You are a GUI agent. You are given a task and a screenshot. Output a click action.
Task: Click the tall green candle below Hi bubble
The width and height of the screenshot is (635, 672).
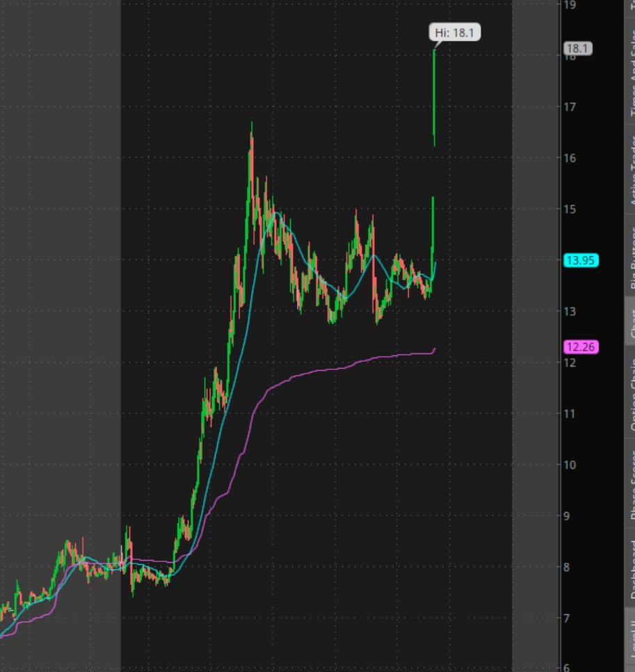pyautogui.click(x=434, y=97)
